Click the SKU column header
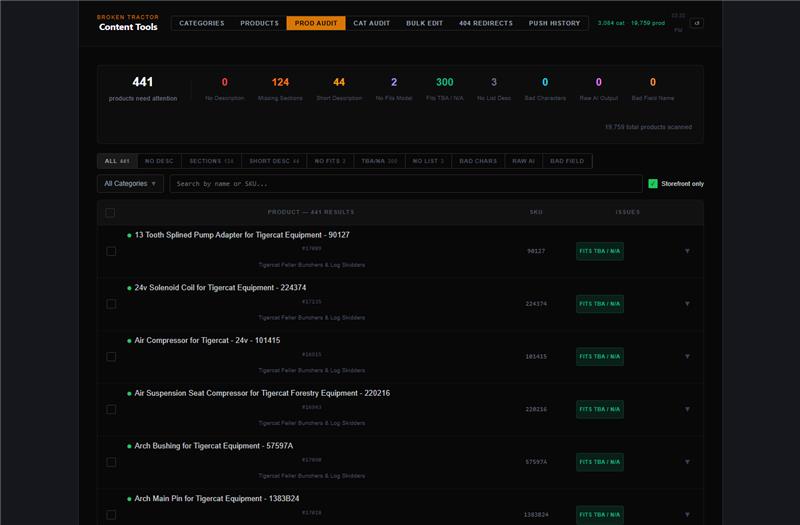This screenshot has width=800, height=525. (536, 212)
